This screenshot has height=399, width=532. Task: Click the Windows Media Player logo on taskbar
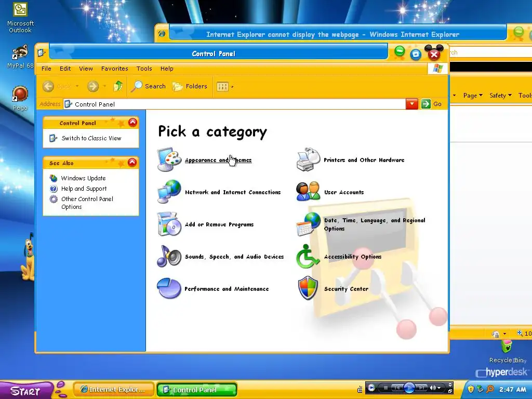371,388
